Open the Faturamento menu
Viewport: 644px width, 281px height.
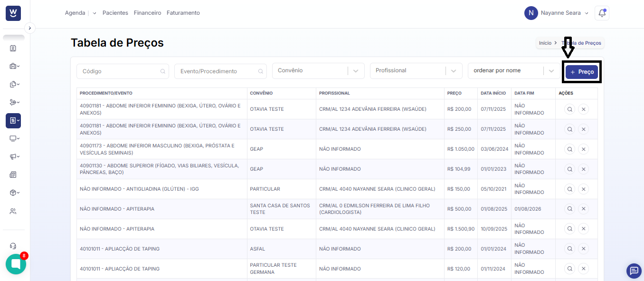pos(183,13)
